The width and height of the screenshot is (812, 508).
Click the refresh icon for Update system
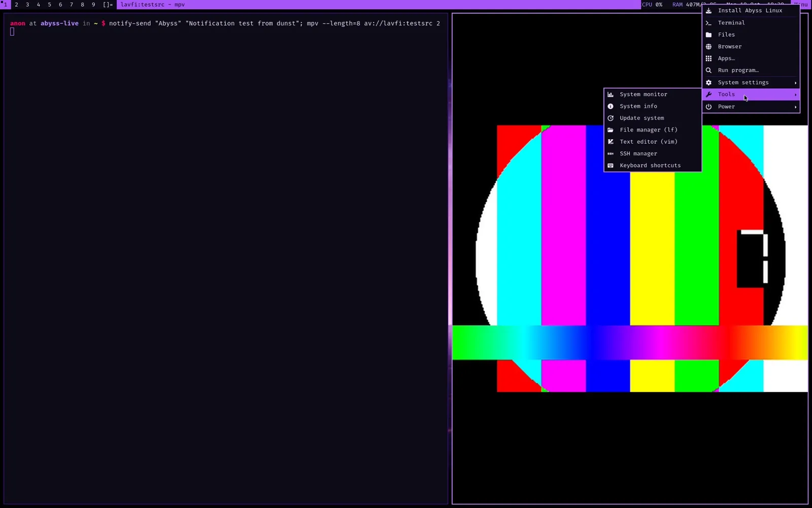[611, 118]
